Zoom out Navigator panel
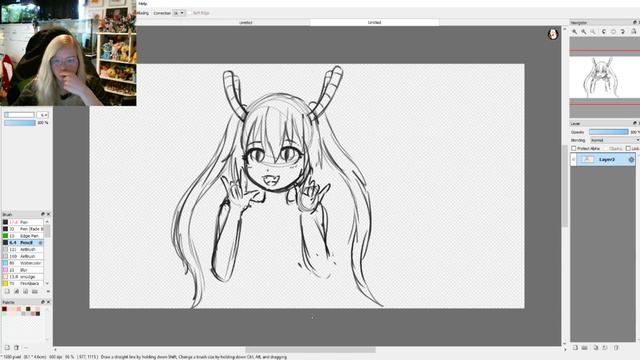This screenshot has height=360, width=640. tap(584, 31)
